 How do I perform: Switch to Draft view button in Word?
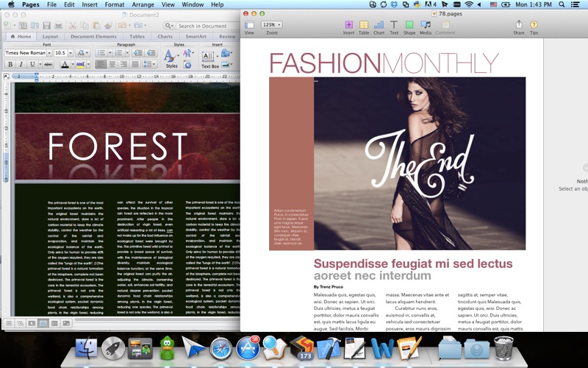9,323
